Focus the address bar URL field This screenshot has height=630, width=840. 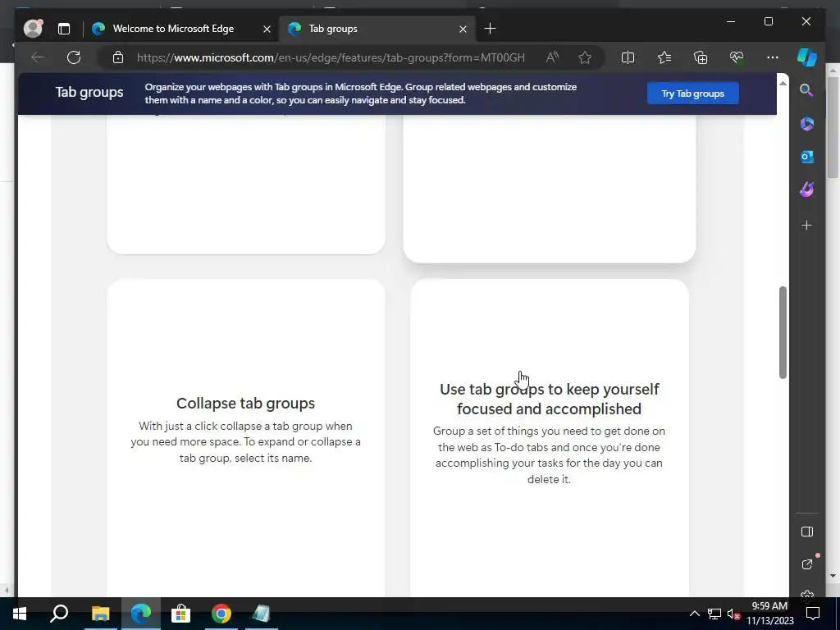[x=331, y=57]
